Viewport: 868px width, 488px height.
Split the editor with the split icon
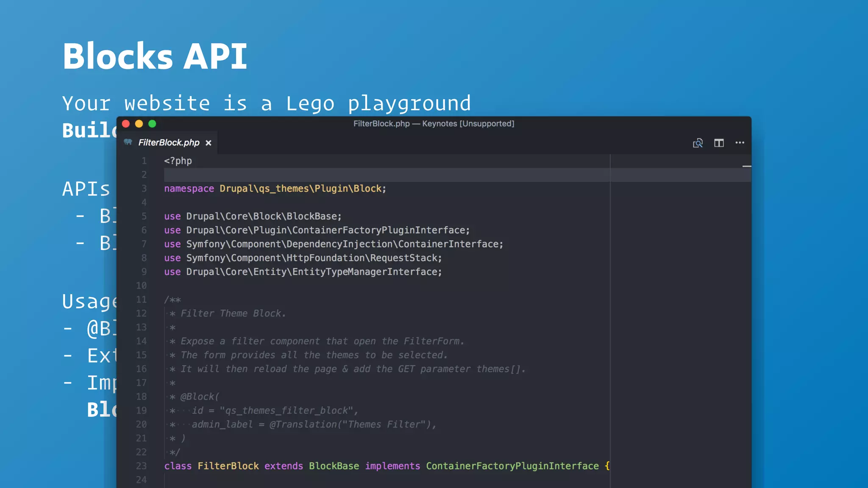(719, 143)
